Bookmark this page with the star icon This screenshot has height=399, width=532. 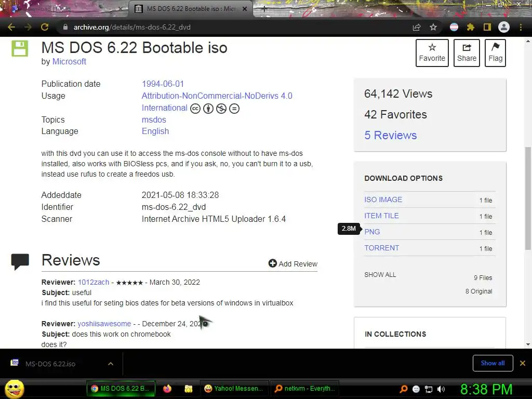click(x=433, y=27)
